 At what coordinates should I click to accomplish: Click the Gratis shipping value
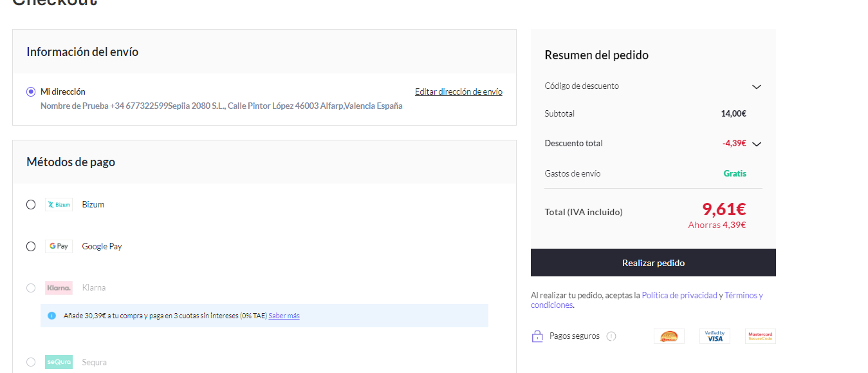(735, 173)
